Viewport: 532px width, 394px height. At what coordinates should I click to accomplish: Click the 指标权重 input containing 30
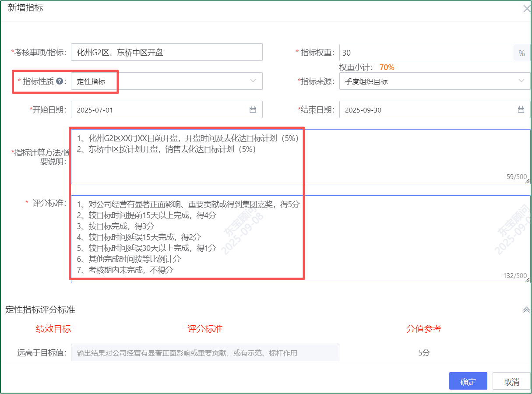(x=426, y=53)
